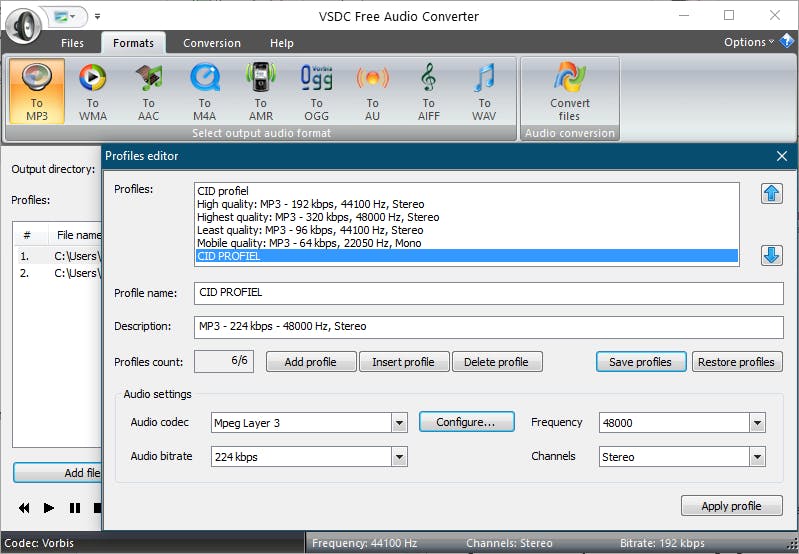Select file row 2 in list
The image size is (799, 554).
58,273
